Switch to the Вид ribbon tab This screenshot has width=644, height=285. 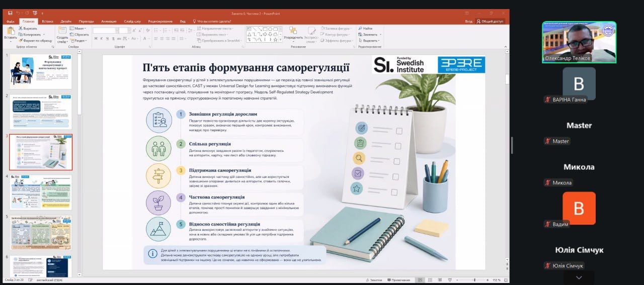183,22
